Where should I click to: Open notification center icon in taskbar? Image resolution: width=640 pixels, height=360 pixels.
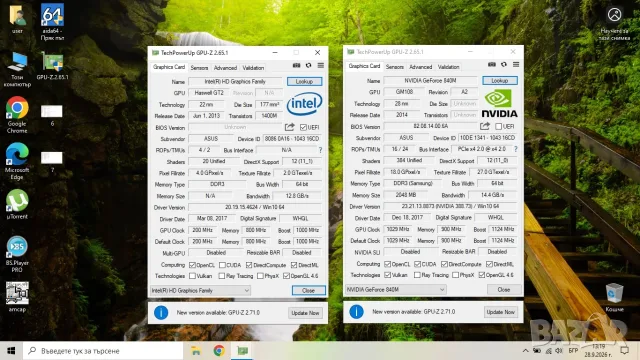(625, 351)
